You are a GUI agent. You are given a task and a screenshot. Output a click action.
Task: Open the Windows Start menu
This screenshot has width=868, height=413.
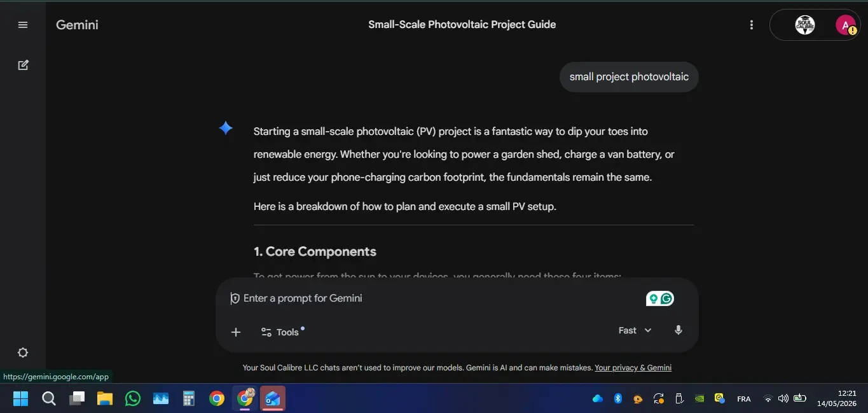pos(21,398)
